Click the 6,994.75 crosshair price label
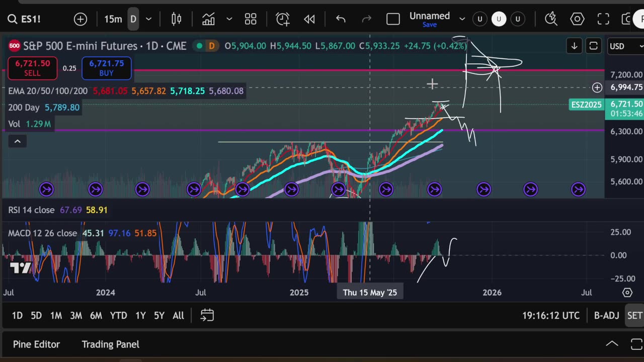This screenshot has height=362, width=644. [x=625, y=87]
